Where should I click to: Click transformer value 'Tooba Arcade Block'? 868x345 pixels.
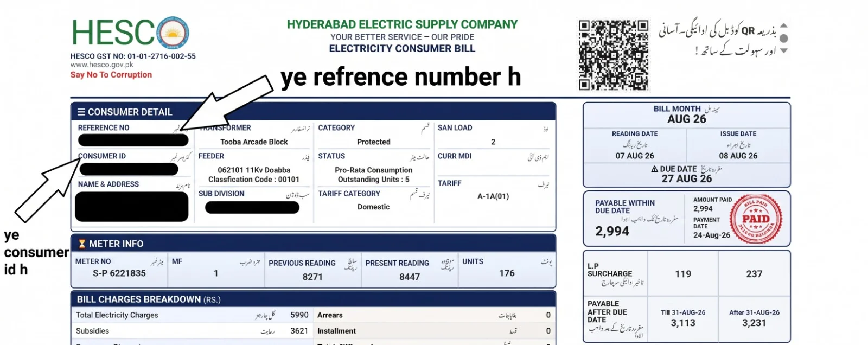click(254, 142)
